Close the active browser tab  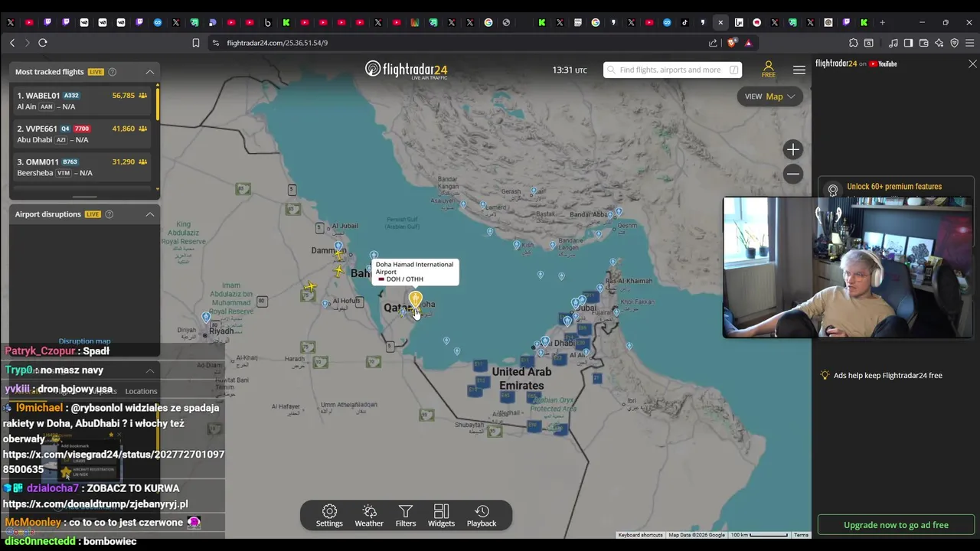(720, 22)
